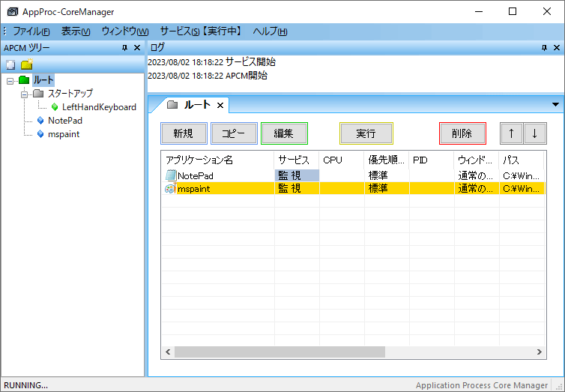
Task: Click the ウィンド... column header
Action: (477, 160)
